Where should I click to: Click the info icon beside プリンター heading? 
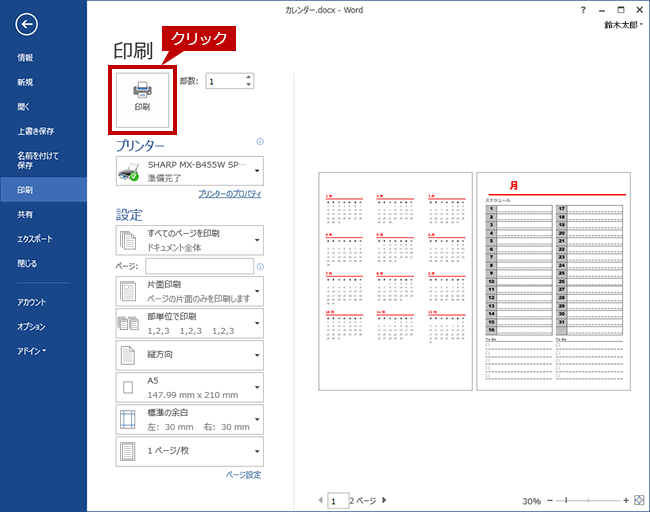[x=260, y=142]
